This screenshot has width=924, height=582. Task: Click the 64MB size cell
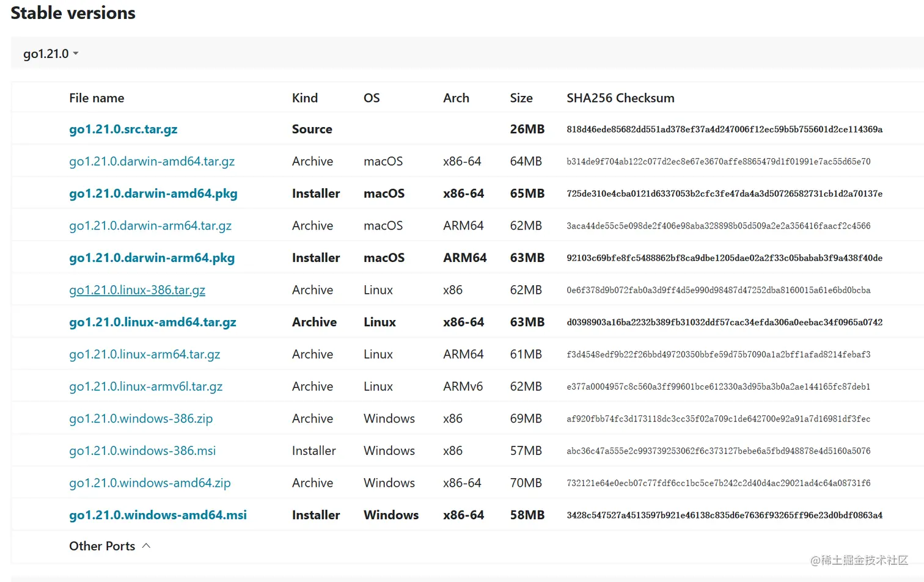tap(526, 161)
